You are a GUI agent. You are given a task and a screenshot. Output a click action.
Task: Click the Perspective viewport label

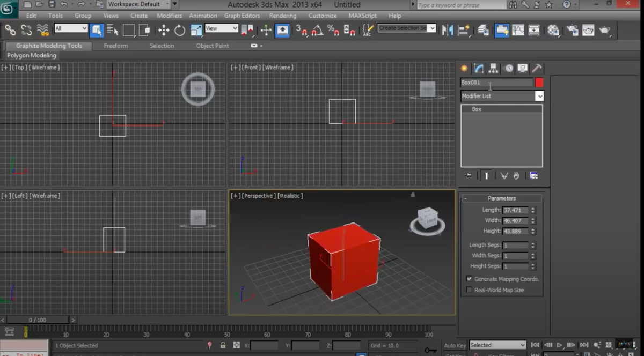[259, 196]
